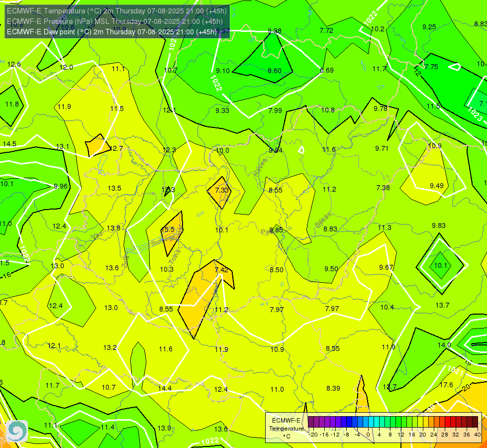Click the 9.78 value
The height and width of the screenshot is (448, 487).
click(381, 109)
